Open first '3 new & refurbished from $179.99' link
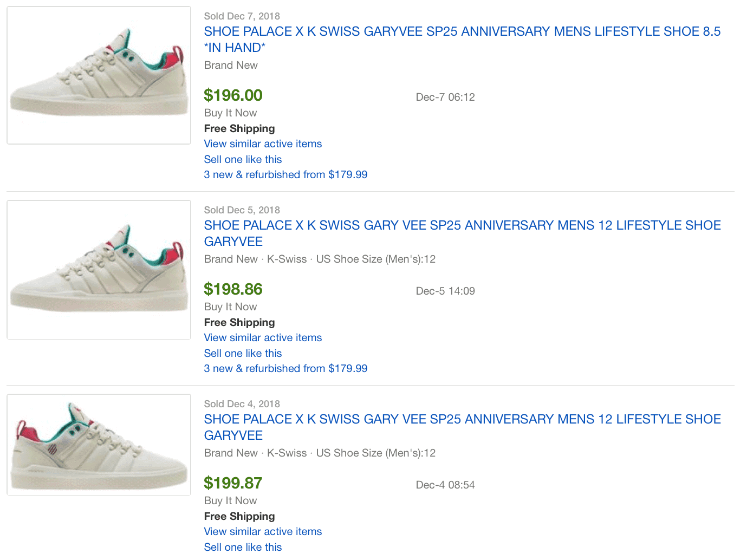The width and height of the screenshot is (740, 560). coord(285,175)
